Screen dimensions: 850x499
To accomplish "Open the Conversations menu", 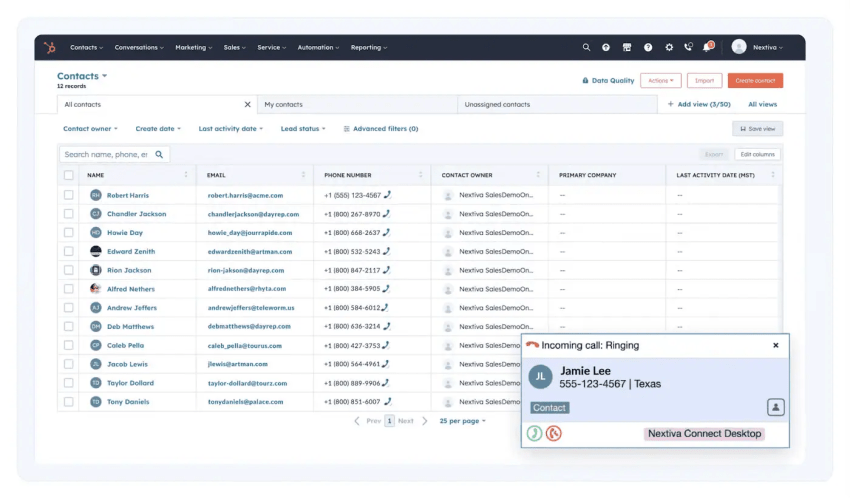I will pyautogui.click(x=139, y=48).
